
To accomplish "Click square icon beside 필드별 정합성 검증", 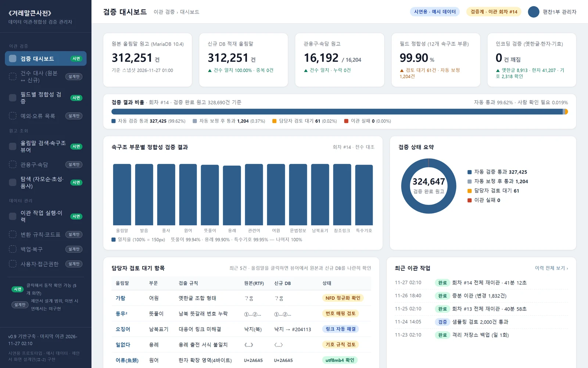I will (12, 98).
